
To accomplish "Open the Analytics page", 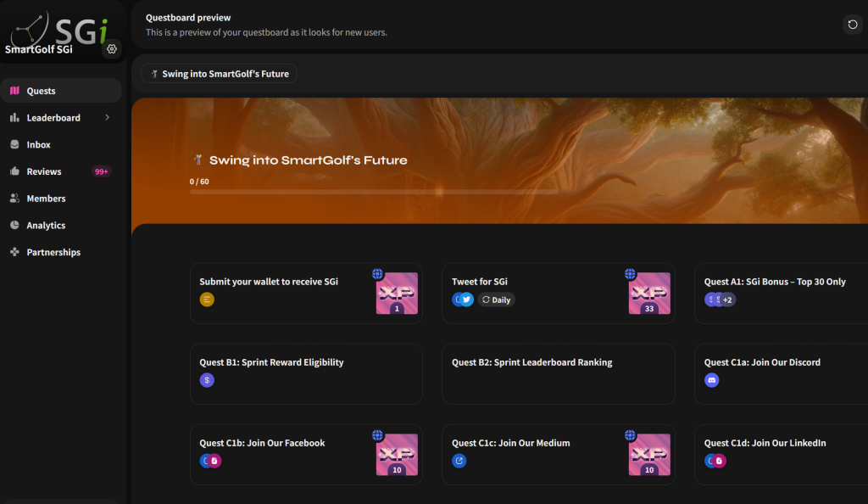I will pyautogui.click(x=46, y=226).
